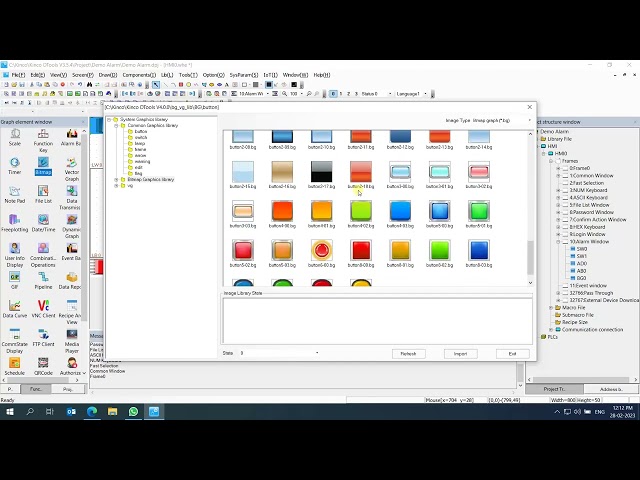Expand the Macro File tree node
Viewport: 640px width, 480px height.
(x=551, y=308)
